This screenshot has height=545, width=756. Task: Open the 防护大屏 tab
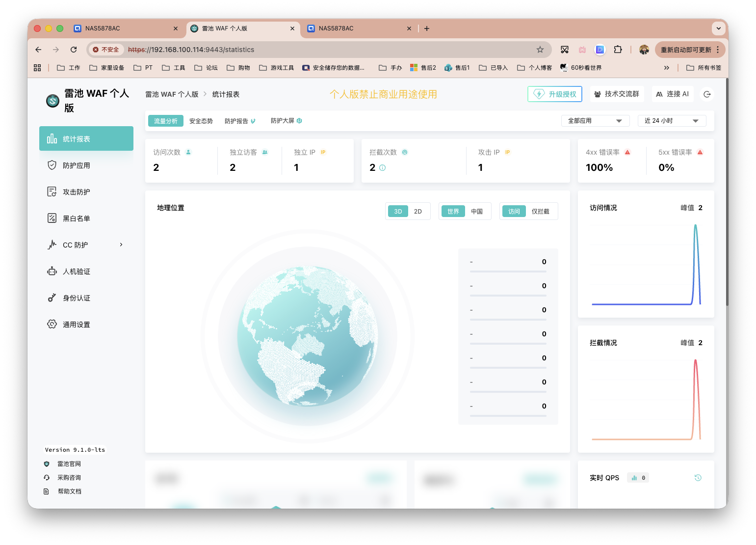tap(283, 120)
